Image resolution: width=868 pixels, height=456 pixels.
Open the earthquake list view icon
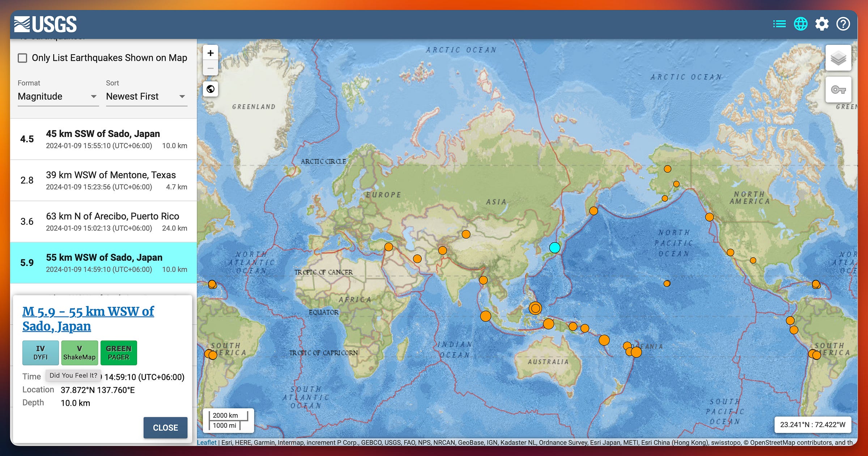coord(779,24)
